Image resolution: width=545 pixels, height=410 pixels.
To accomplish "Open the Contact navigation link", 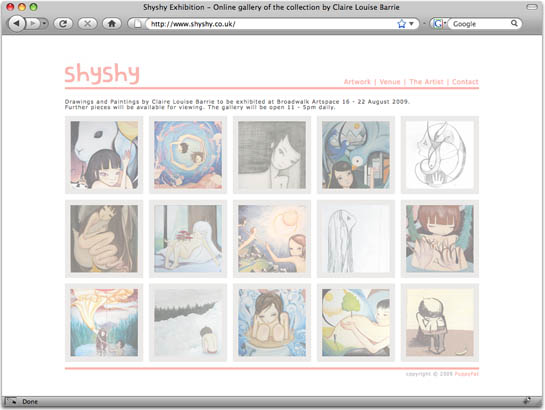I will coord(465,82).
